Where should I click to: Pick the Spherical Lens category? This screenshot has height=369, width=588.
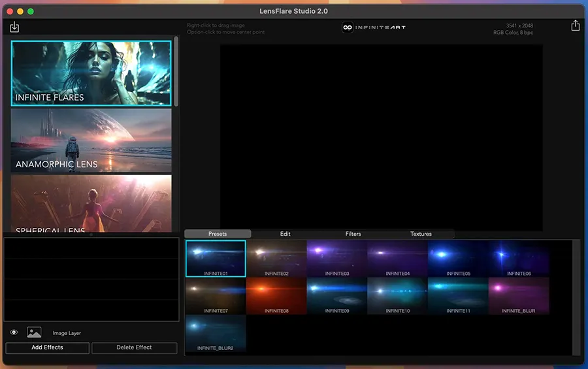click(91, 203)
